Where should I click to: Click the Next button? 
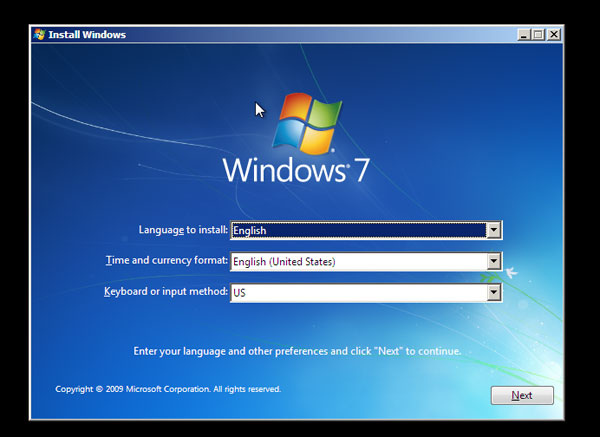[522, 395]
